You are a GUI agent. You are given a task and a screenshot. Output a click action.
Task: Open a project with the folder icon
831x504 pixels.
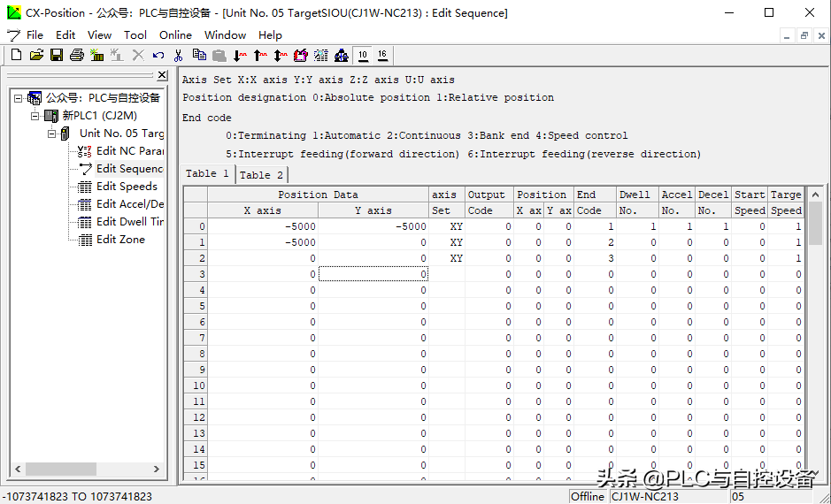(x=36, y=55)
